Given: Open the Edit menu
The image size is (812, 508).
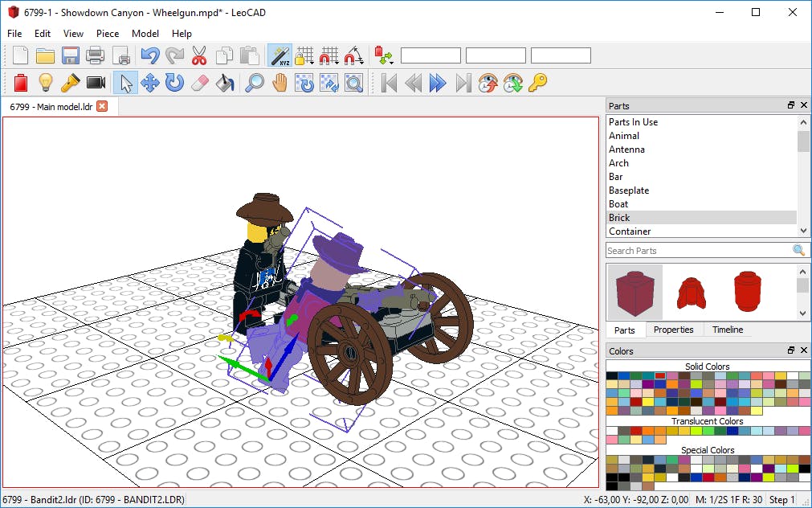Looking at the screenshot, I should 43,34.
